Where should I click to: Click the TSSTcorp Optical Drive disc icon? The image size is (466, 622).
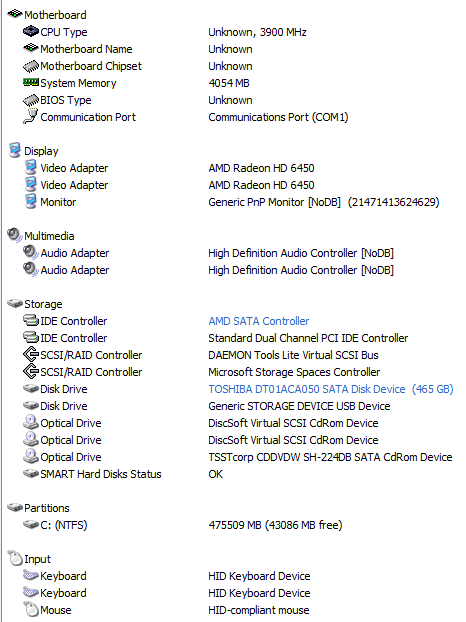tap(31, 456)
